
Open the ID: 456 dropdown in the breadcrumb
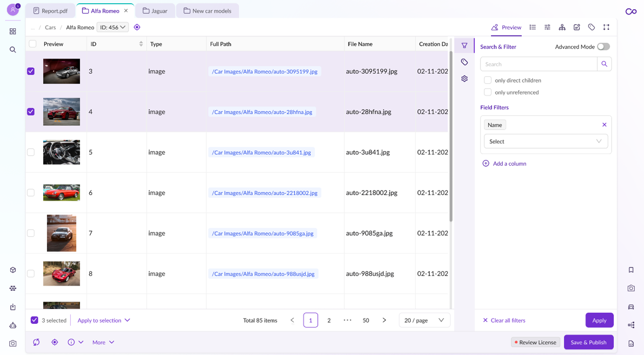(112, 27)
